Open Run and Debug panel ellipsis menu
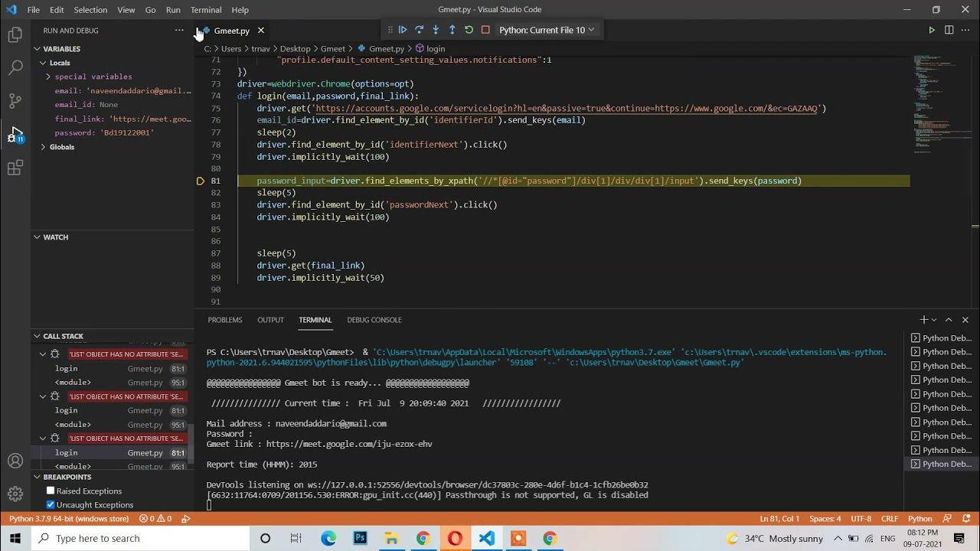 179,30
